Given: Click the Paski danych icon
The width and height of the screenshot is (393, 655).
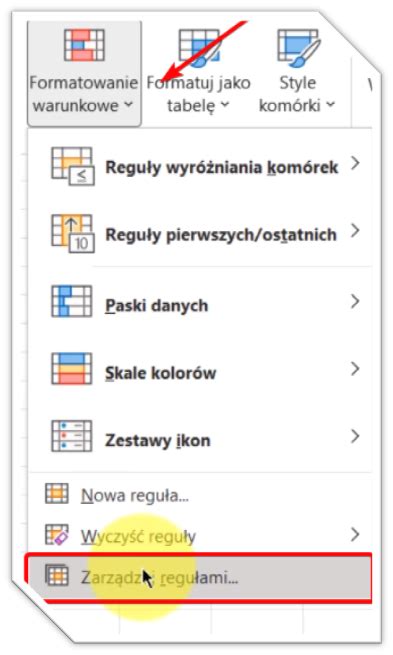Looking at the screenshot, I should (x=71, y=301).
